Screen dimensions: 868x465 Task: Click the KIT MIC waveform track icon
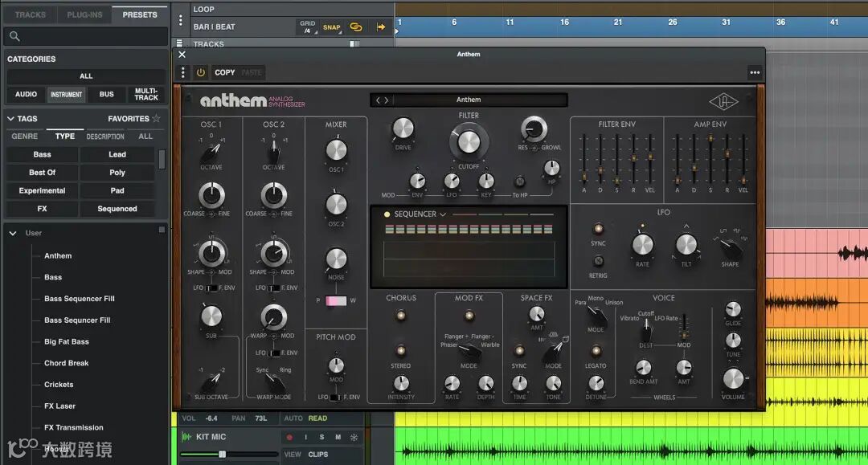(186, 437)
